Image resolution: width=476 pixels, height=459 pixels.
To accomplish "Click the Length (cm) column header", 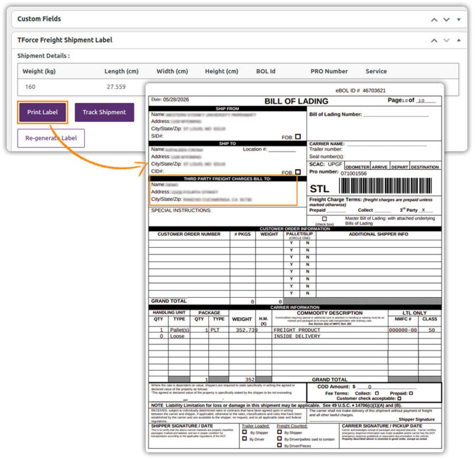I will click(x=121, y=71).
